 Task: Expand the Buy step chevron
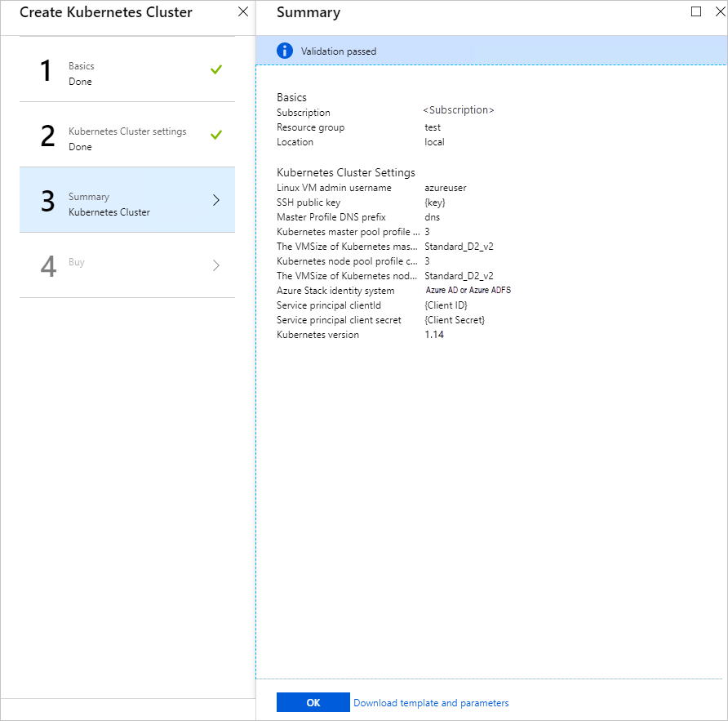coord(215,265)
